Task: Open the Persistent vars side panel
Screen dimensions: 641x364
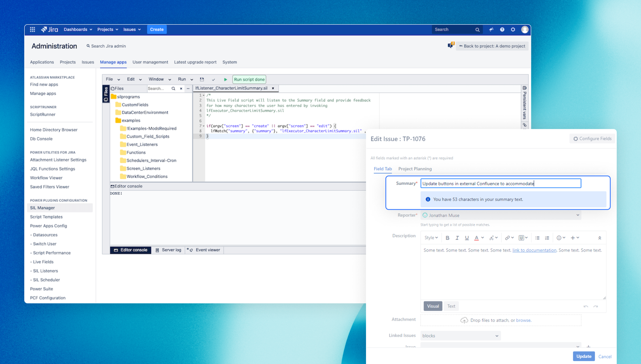Action: 525,104
